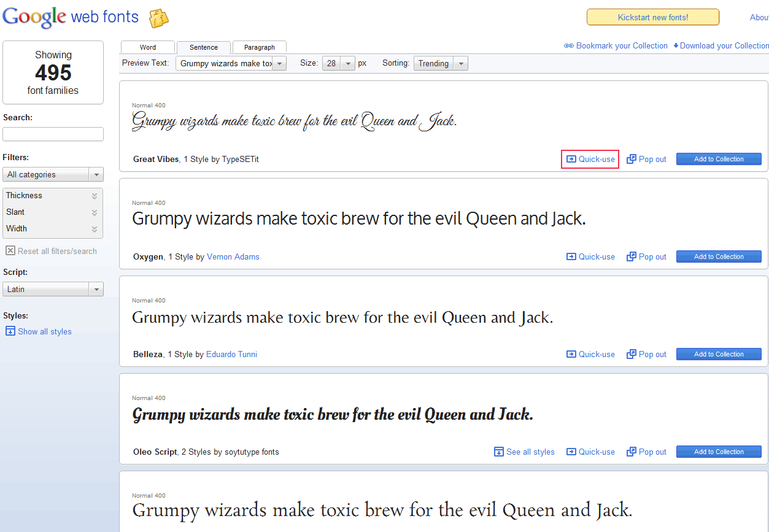Open the Size 28 dropdown
Screen dimensions: 769x532
coord(339,63)
